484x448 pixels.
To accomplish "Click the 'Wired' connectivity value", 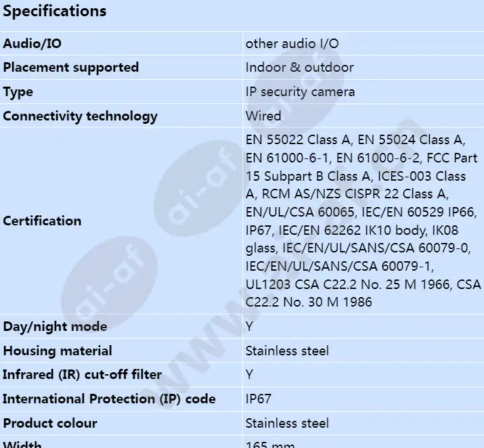I will pyautogui.click(x=263, y=116).
